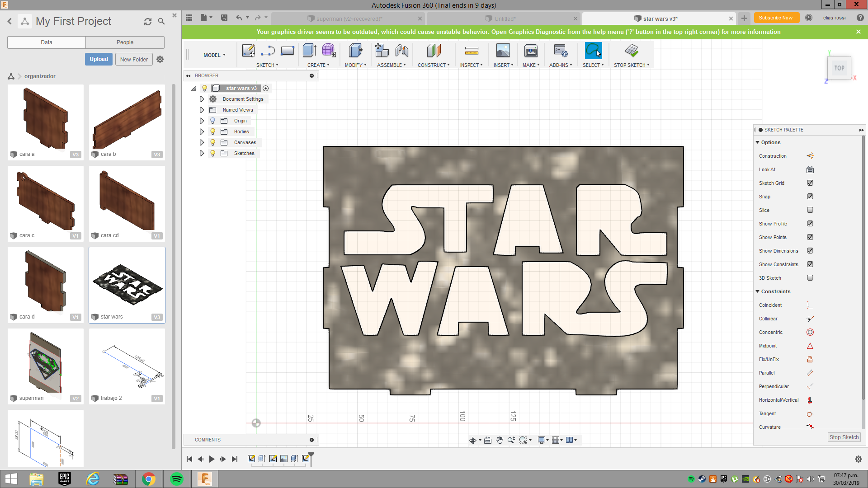
Task: Open Spotify from the Windows taskbar
Action: [x=176, y=479]
